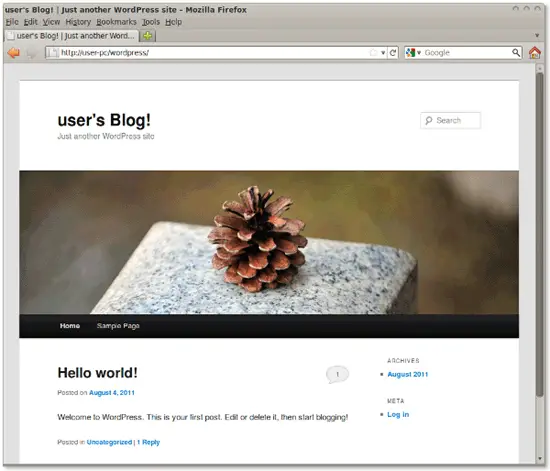The image size is (550, 471).
Task: Open the Edit menu
Action: 31,22
